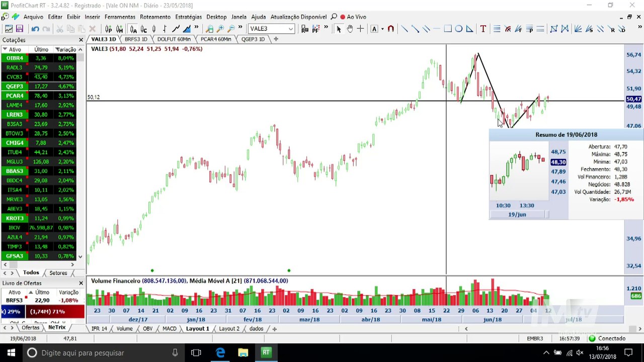The width and height of the screenshot is (644, 362).
Task: Expand the text style A dropdown arrow
Action: 382,29
